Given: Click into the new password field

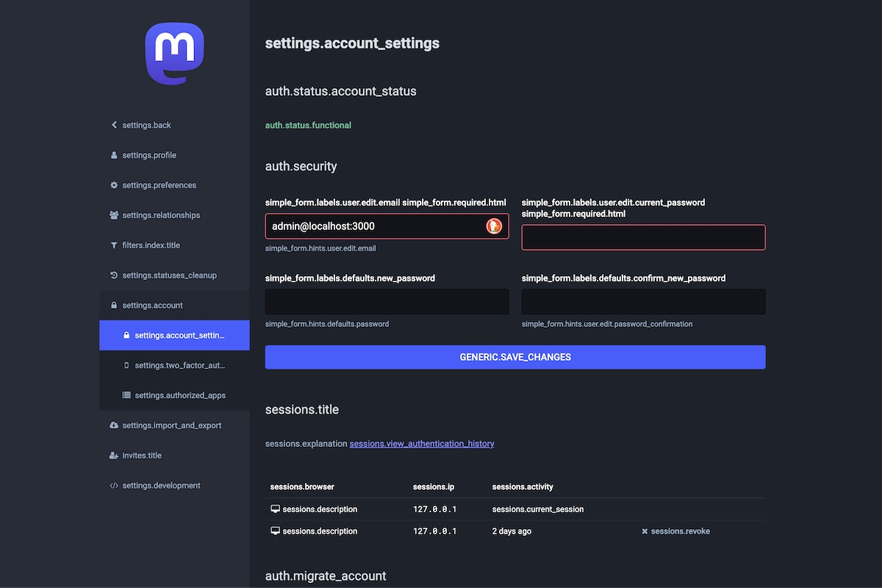Looking at the screenshot, I should (x=387, y=302).
